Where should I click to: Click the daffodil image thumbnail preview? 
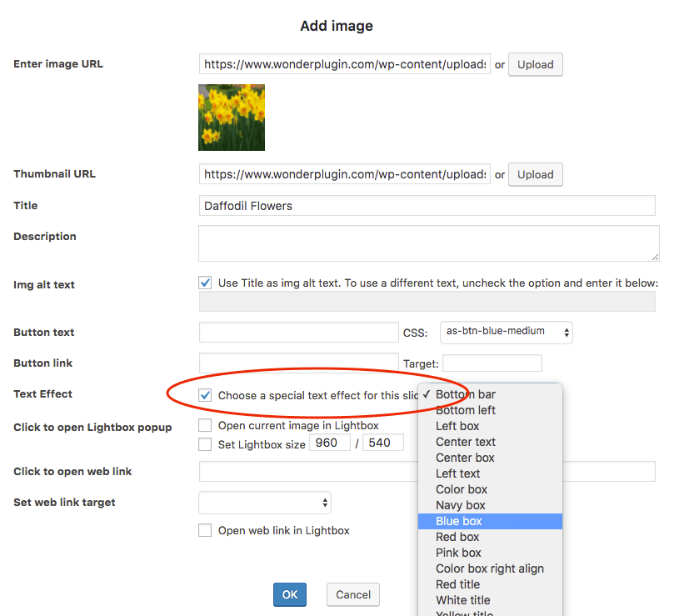pos(231,117)
